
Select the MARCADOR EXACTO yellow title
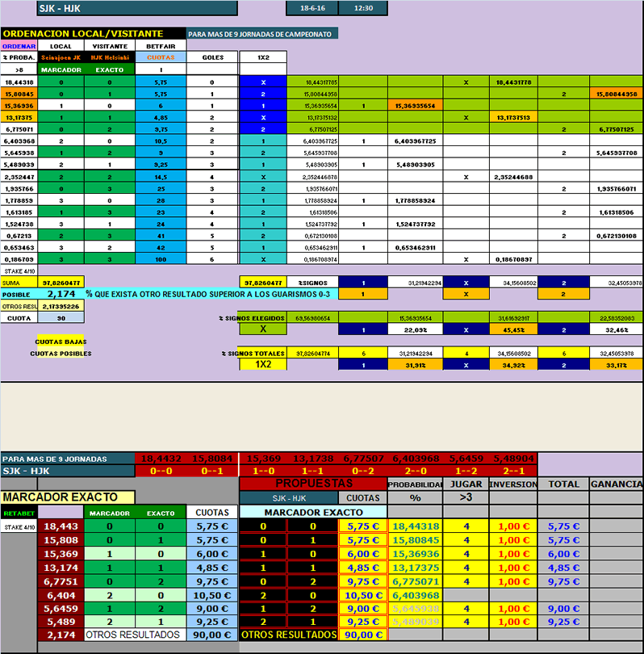point(68,497)
